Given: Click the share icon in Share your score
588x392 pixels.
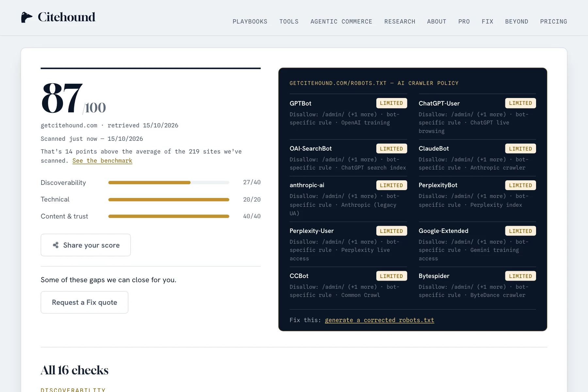Looking at the screenshot, I should pos(56,245).
